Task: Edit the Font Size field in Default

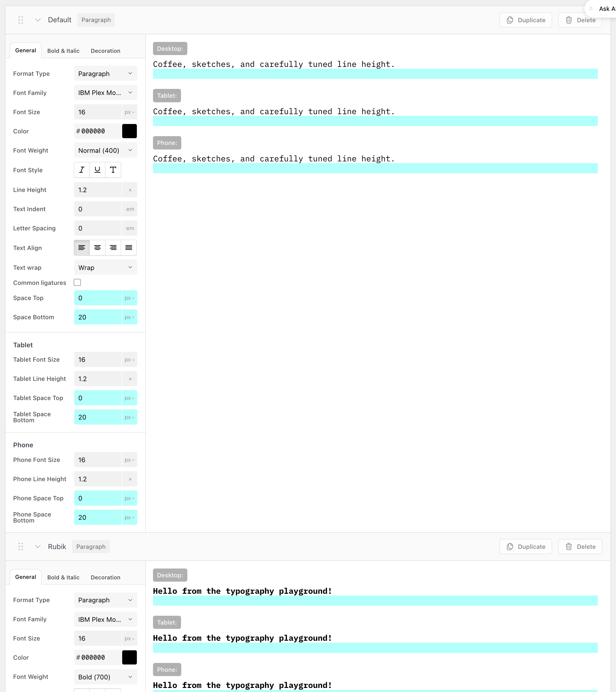Action: [x=98, y=112]
